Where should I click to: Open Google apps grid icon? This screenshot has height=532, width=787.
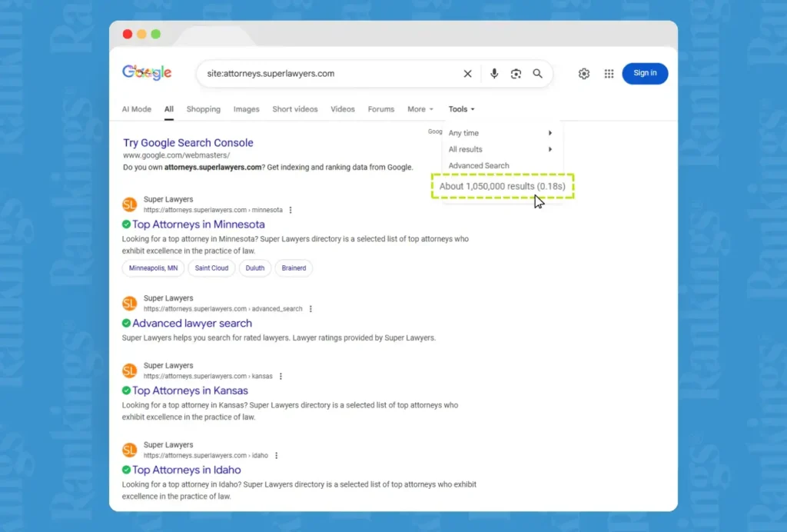609,74
